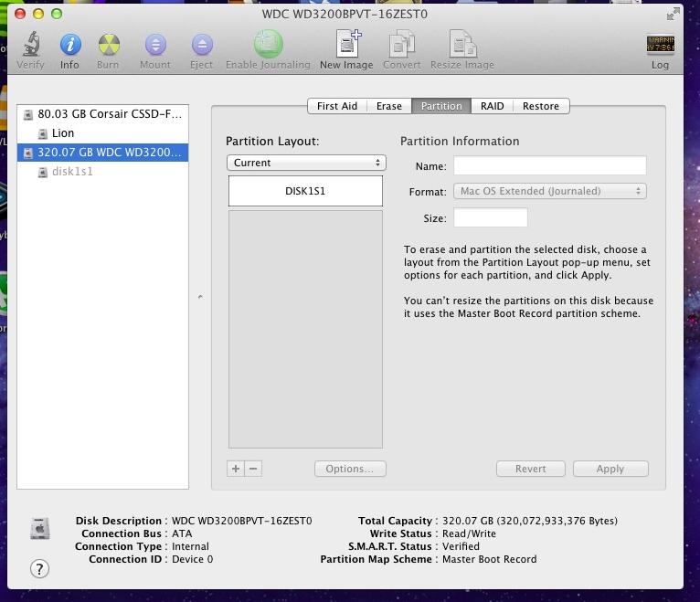
Task: Click Enable Journaling toolbar icon
Action: pos(269,44)
